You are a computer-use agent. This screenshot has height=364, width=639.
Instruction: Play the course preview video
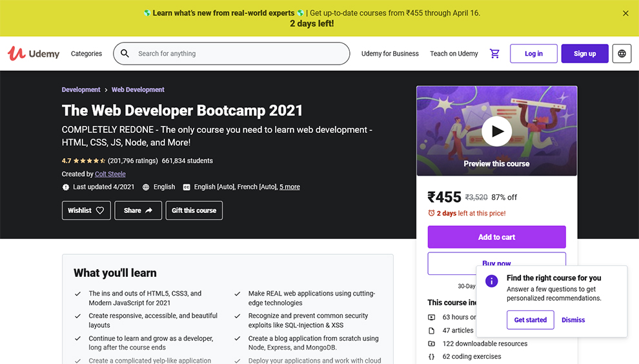pyautogui.click(x=496, y=131)
